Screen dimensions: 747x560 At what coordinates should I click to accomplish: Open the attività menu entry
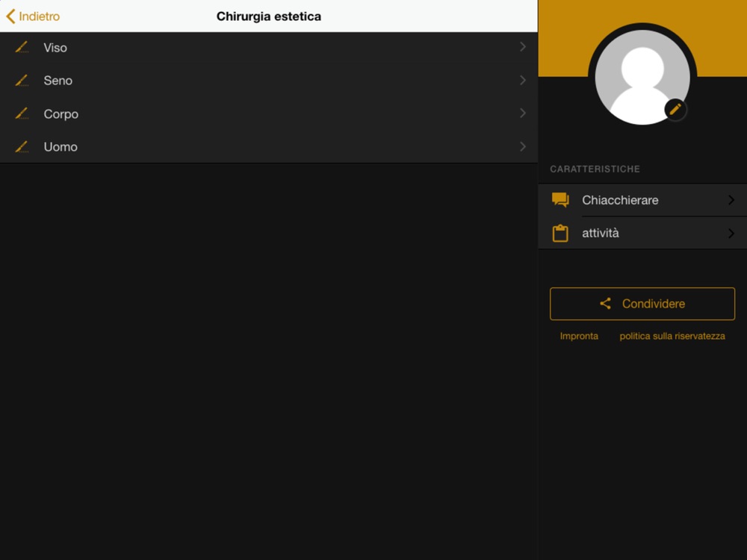pyautogui.click(x=642, y=233)
